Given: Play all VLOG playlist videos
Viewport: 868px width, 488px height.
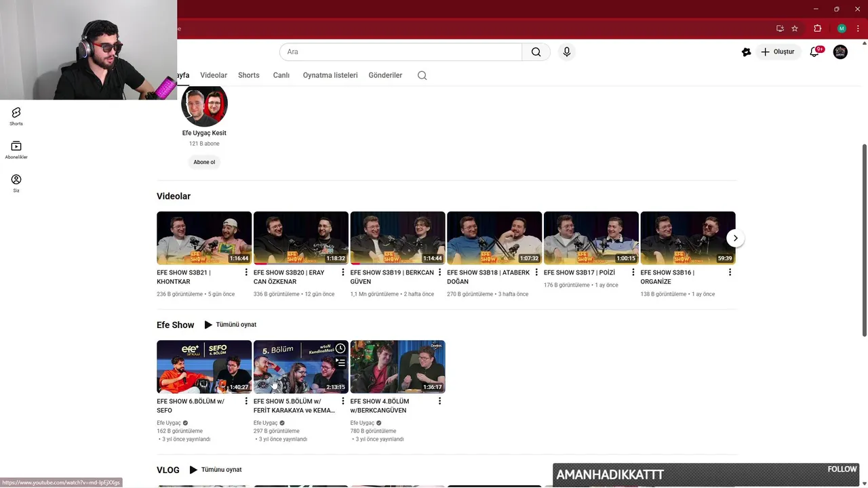Looking at the screenshot, I should point(216,470).
